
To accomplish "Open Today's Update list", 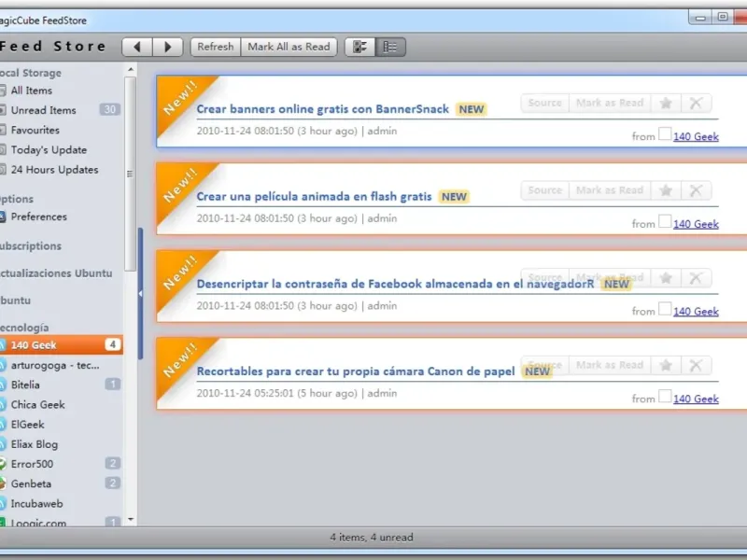I will tap(49, 150).
